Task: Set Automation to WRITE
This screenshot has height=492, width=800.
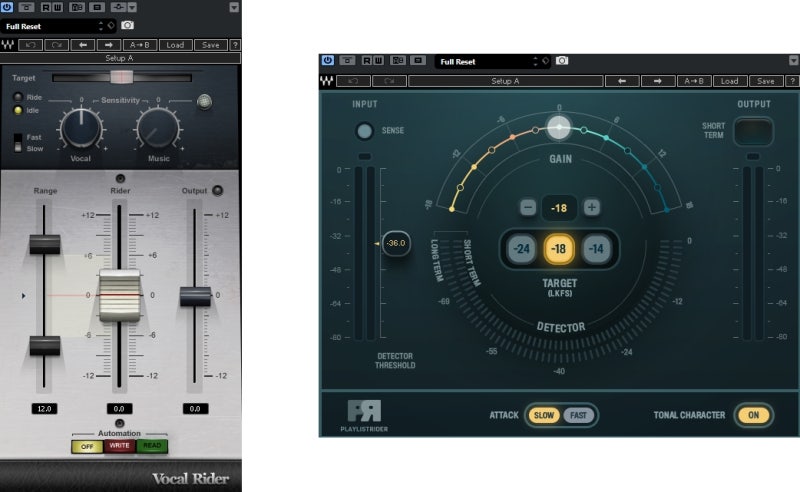Action: (119, 446)
